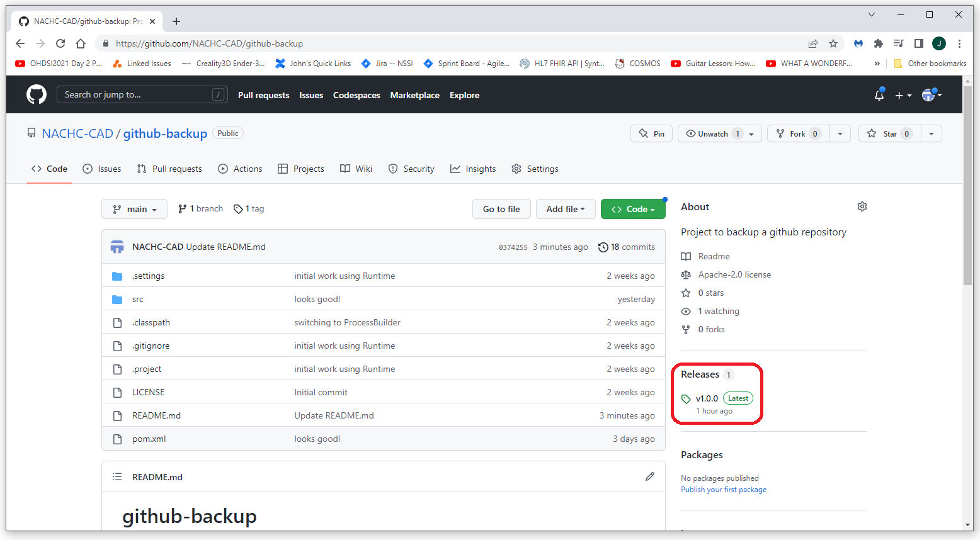Image resolution: width=980 pixels, height=540 pixels.
Task: Close the NACHC-CAD/github-backup tab
Action: point(152,21)
